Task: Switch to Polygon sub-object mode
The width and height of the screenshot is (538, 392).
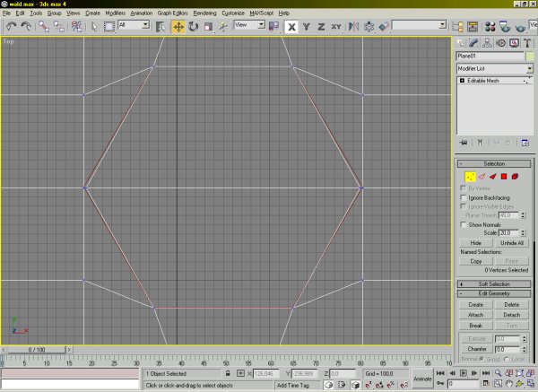Action: (506, 177)
